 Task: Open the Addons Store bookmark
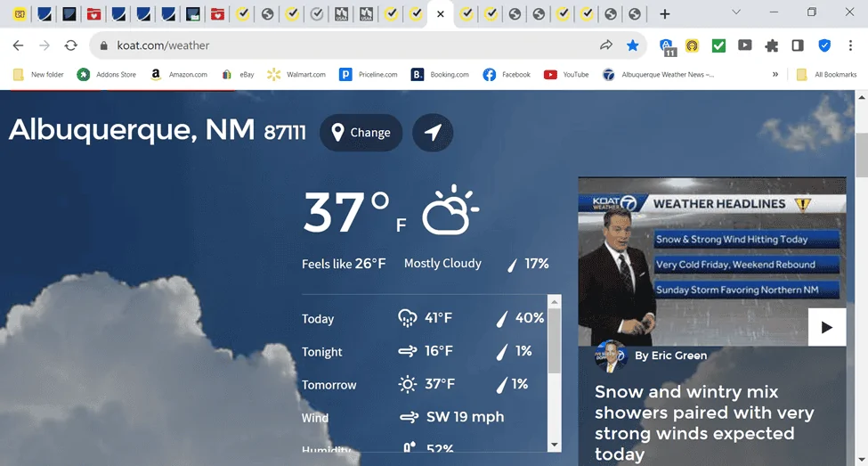click(106, 74)
